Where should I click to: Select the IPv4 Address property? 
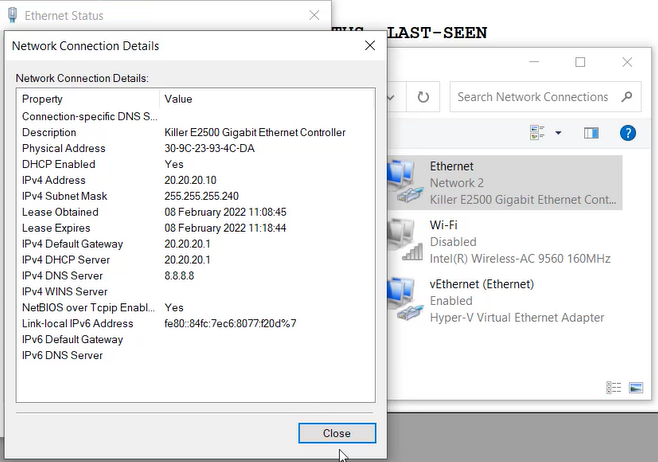54,180
